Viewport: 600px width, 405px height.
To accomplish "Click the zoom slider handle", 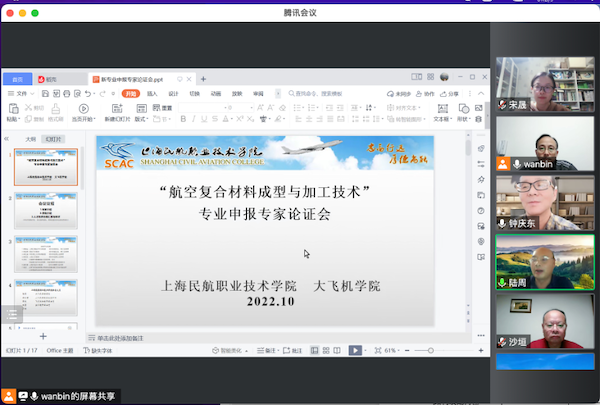I will [430, 350].
